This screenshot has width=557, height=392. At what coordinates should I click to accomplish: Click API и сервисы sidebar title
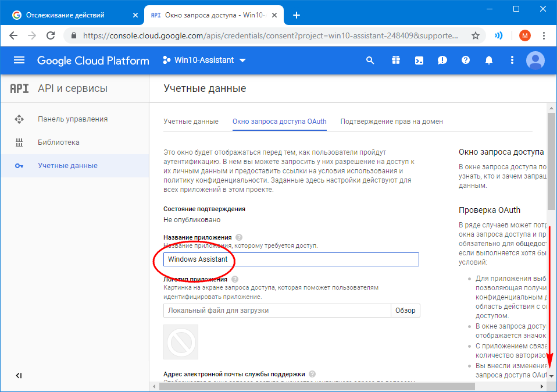click(x=73, y=88)
